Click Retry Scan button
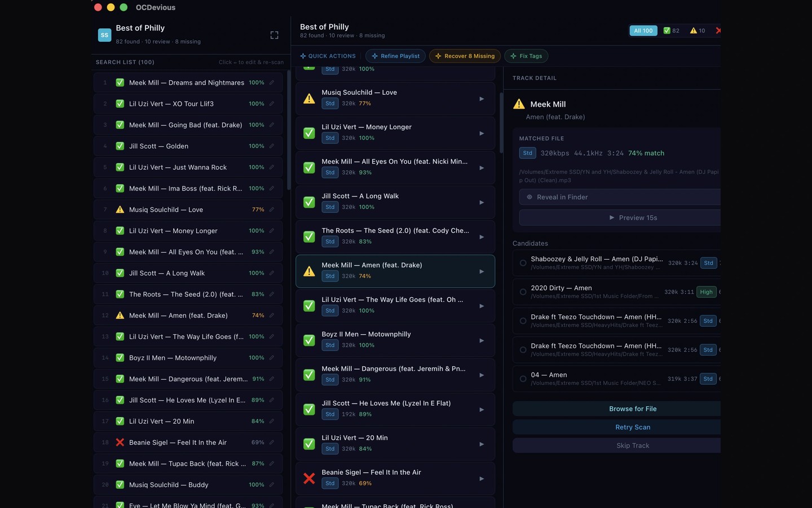The image size is (812, 508). 616,427
